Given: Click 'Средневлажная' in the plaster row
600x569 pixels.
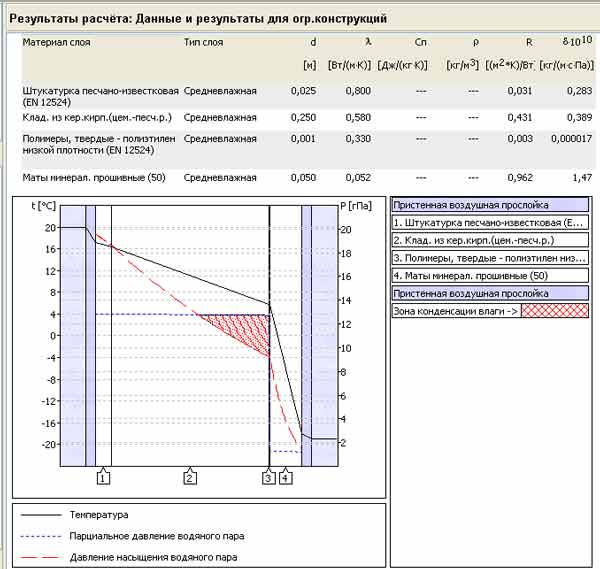Looking at the screenshot, I should tap(220, 91).
